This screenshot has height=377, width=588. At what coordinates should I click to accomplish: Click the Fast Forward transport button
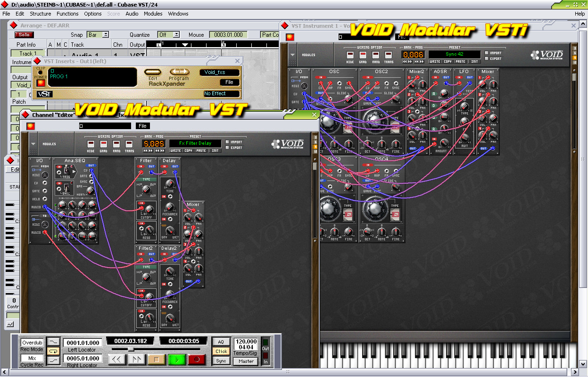point(137,360)
